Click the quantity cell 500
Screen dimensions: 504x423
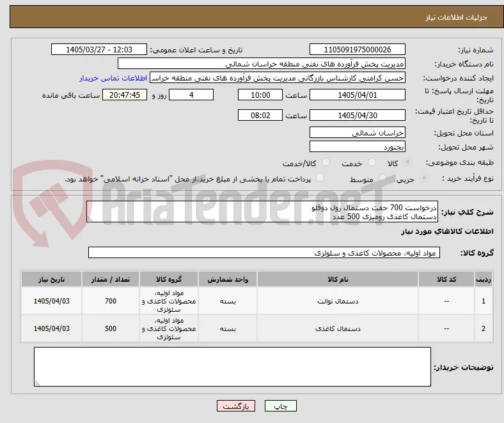coord(111,328)
